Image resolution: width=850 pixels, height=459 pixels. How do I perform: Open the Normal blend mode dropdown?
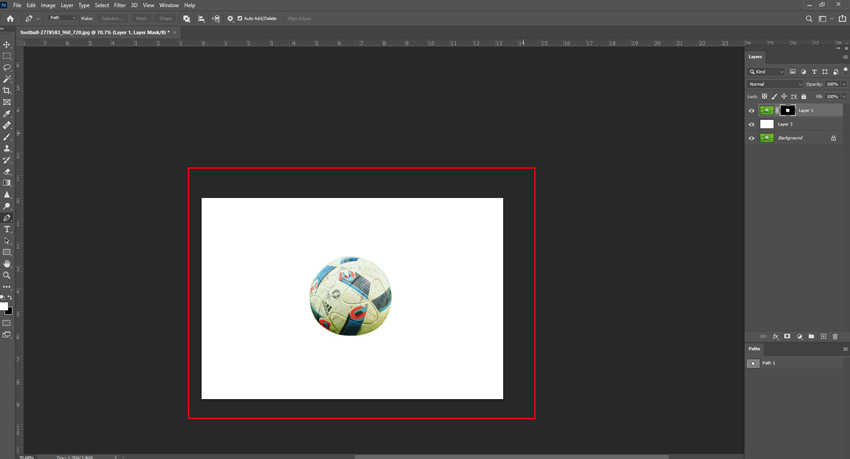tap(775, 84)
